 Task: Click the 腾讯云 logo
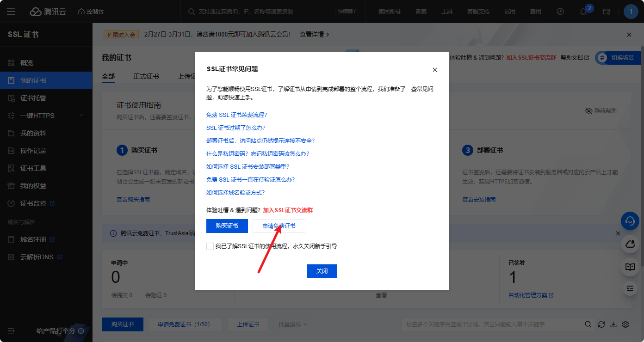pyautogui.click(x=48, y=12)
